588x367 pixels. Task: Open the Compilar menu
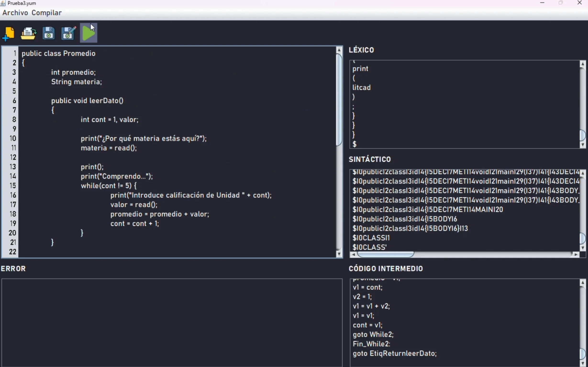(x=47, y=13)
